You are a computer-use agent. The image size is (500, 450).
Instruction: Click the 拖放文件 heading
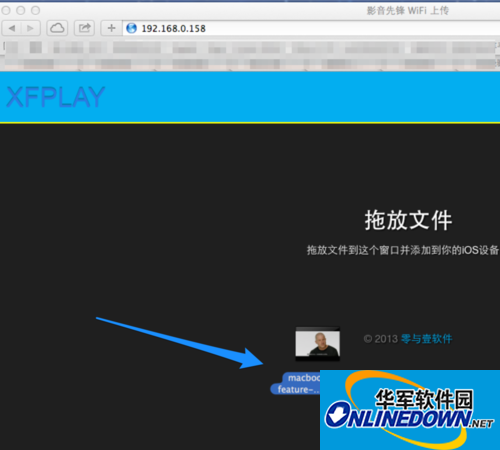(x=408, y=220)
